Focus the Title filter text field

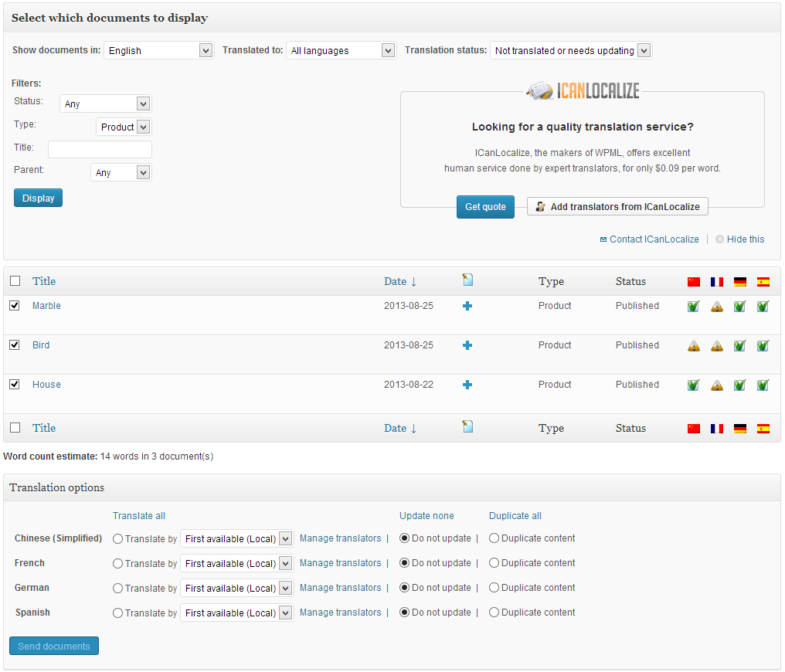(100, 149)
